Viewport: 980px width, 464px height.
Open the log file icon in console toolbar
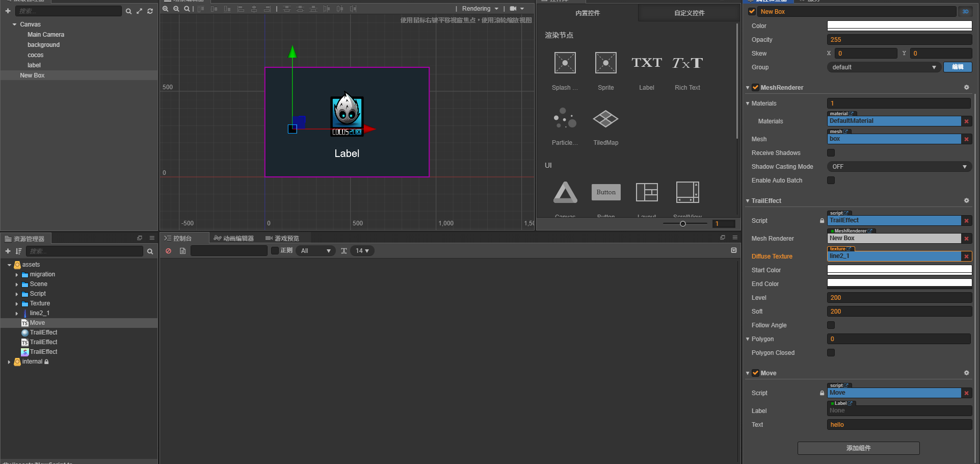tap(182, 251)
